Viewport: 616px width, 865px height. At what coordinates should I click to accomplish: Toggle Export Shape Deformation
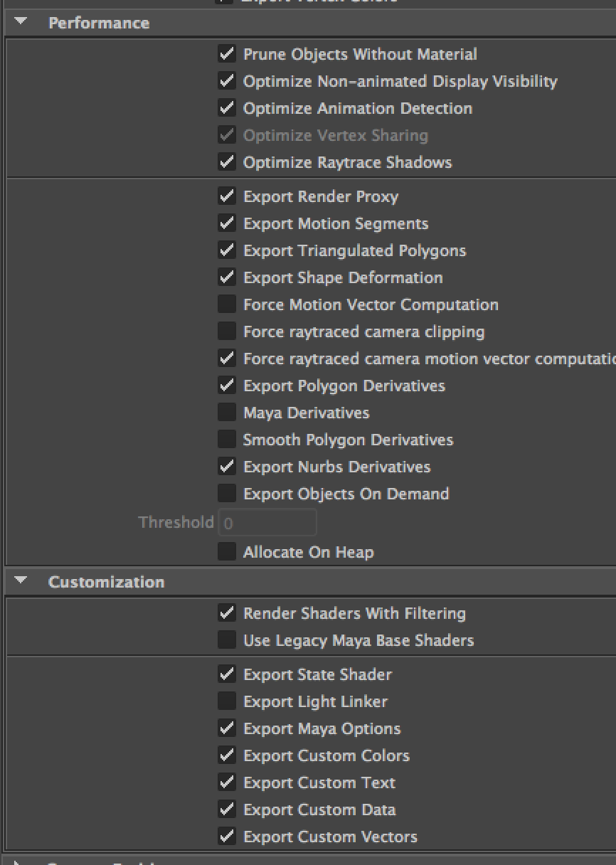click(x=226, y=277)
